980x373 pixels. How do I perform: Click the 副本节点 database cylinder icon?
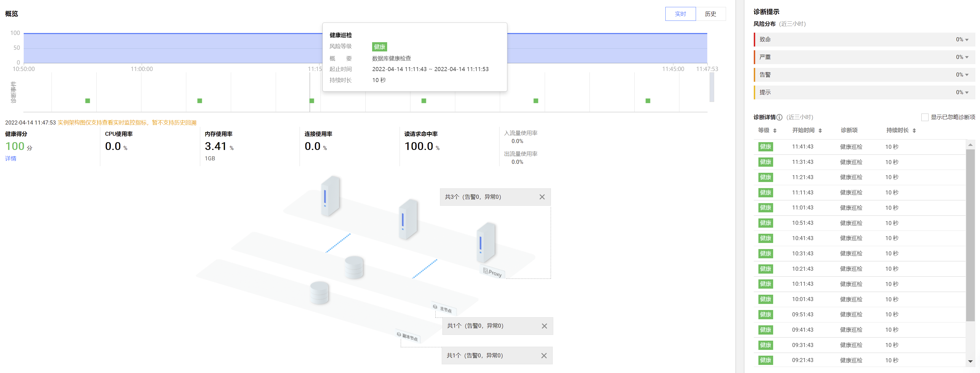click(319, 292)
